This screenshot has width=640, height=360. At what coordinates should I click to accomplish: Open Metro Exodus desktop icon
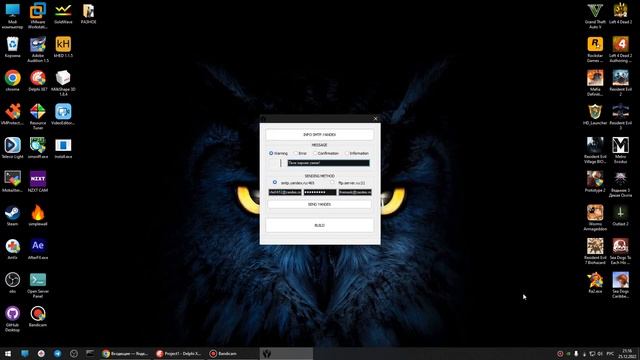(x=620, y=150)
